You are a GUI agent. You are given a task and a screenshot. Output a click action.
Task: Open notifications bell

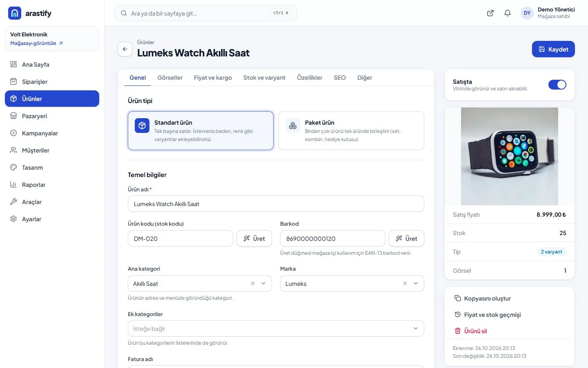click(508, 13)
